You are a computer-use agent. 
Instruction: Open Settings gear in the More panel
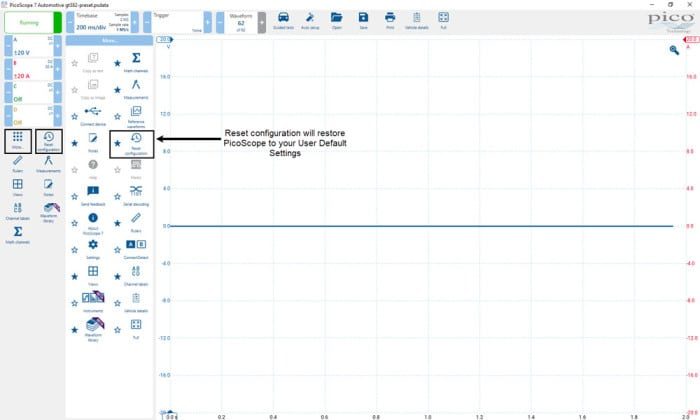tap(93, 250)
